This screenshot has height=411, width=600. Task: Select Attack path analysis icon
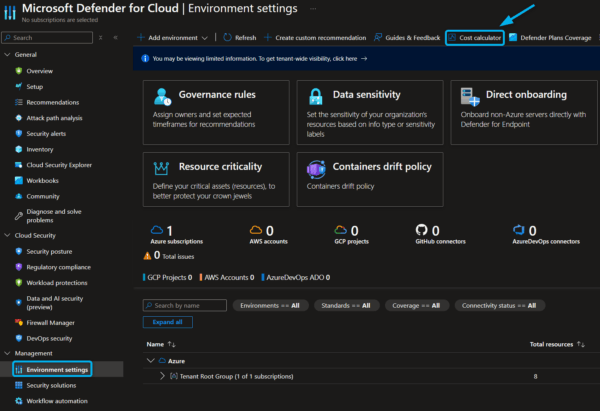click(18, 118)
